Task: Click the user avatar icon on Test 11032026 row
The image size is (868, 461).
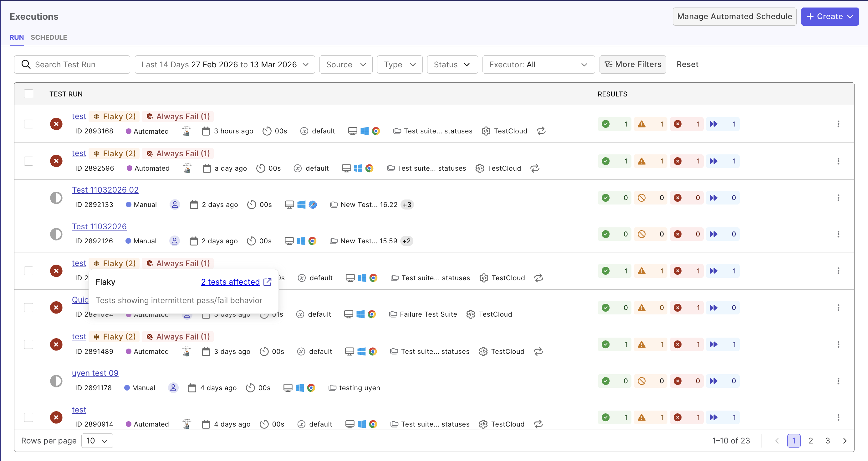Action: [174, 241]
